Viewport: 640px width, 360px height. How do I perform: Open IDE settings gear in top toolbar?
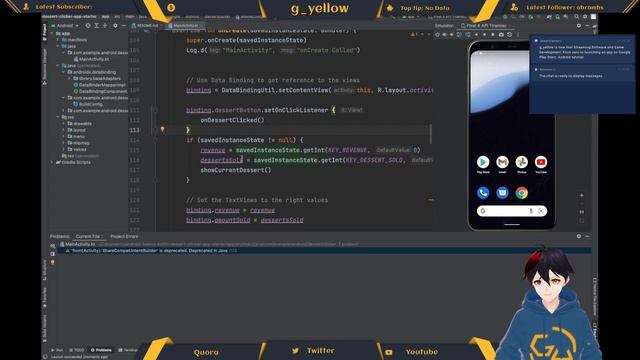point(585,17)
